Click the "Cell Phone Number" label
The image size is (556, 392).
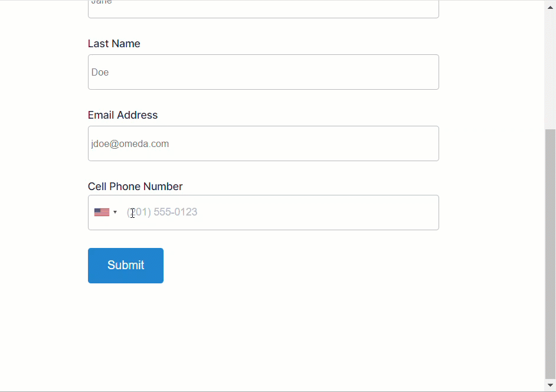[135, 187]
